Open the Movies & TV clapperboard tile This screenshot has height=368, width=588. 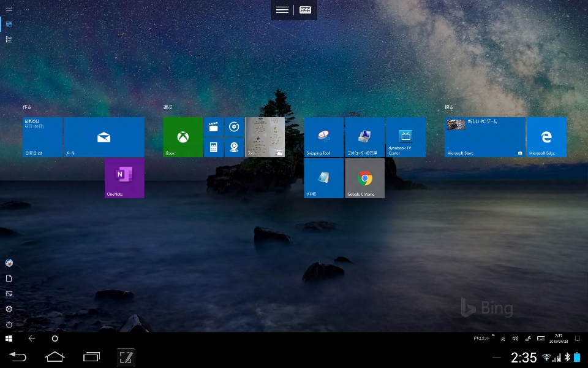click(x=213, y=127)
